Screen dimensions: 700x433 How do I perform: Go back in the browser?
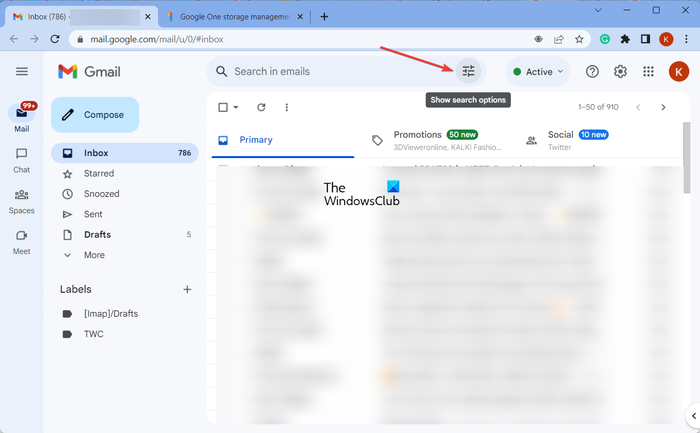pos(14,39)
